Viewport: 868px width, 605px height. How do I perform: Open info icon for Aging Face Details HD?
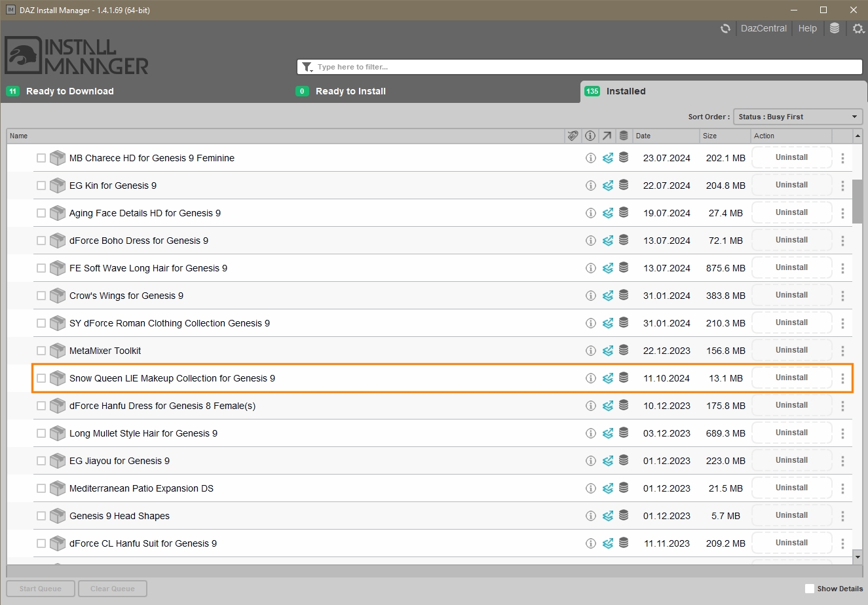point(590,213)
